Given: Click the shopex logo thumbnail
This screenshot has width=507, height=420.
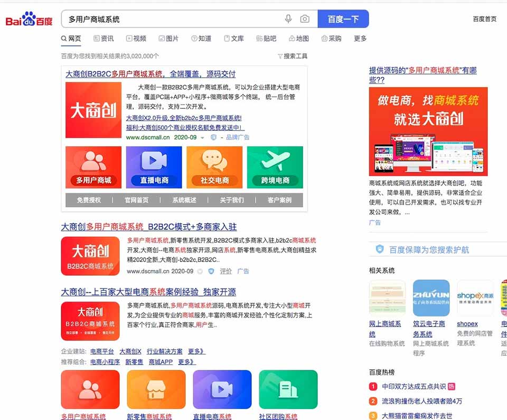Looking at the screenshot, I should click(x=475, y=298).
